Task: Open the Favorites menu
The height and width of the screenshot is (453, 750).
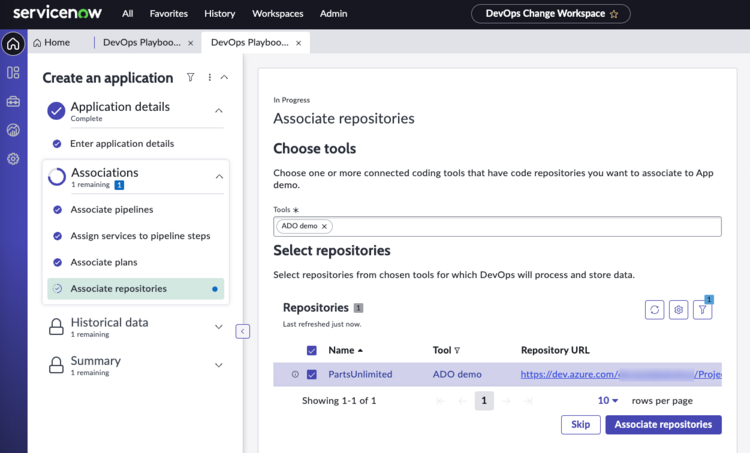Action: (x=168, y=14)
